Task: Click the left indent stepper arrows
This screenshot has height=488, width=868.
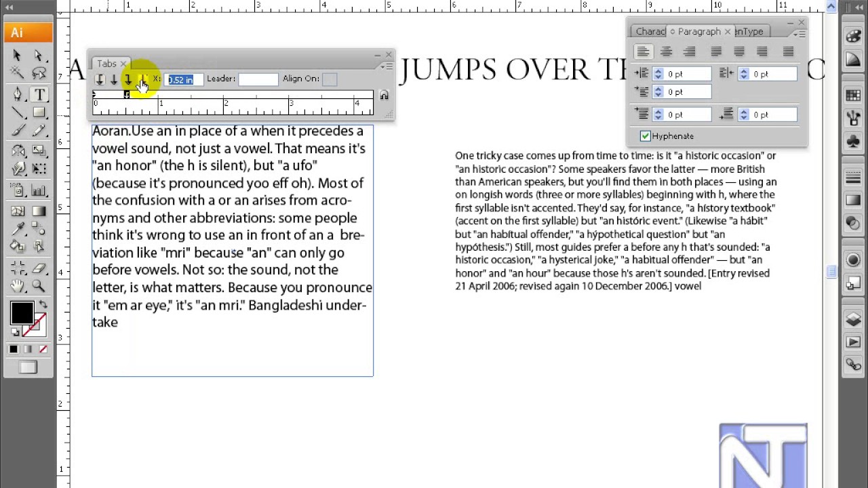Action: [658, 74]
